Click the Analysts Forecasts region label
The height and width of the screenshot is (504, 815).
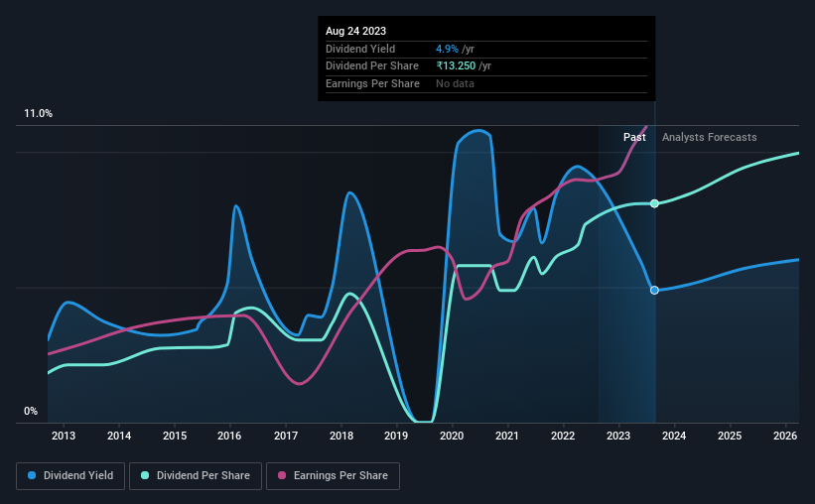click(710, 137)
